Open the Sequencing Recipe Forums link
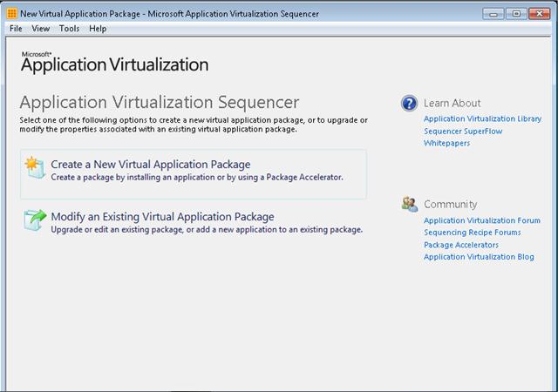The height and width of the screenshot is (392, 558). pos(472,233)
